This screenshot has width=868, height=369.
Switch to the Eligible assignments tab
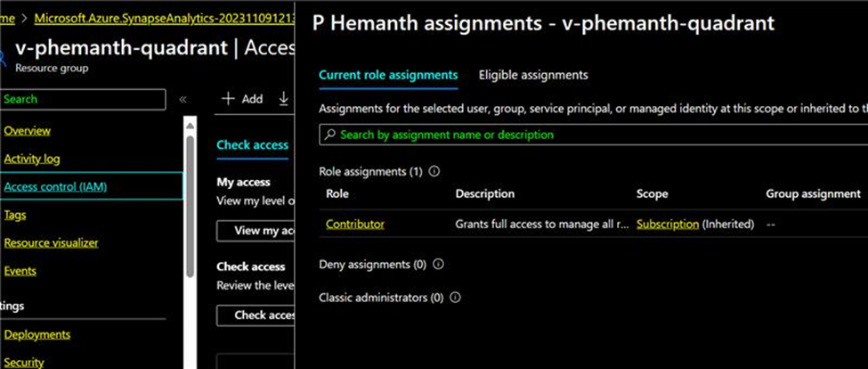coord(533,75)
